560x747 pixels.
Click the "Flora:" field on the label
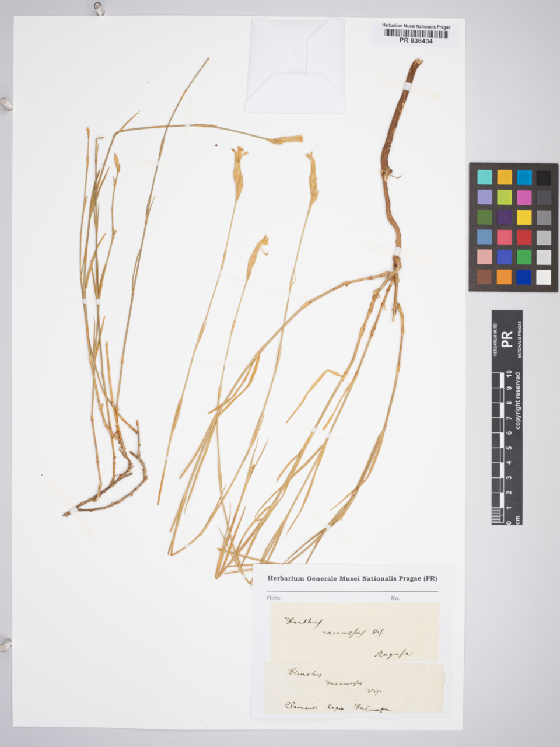pyautogui.click(x=274, y=598)
